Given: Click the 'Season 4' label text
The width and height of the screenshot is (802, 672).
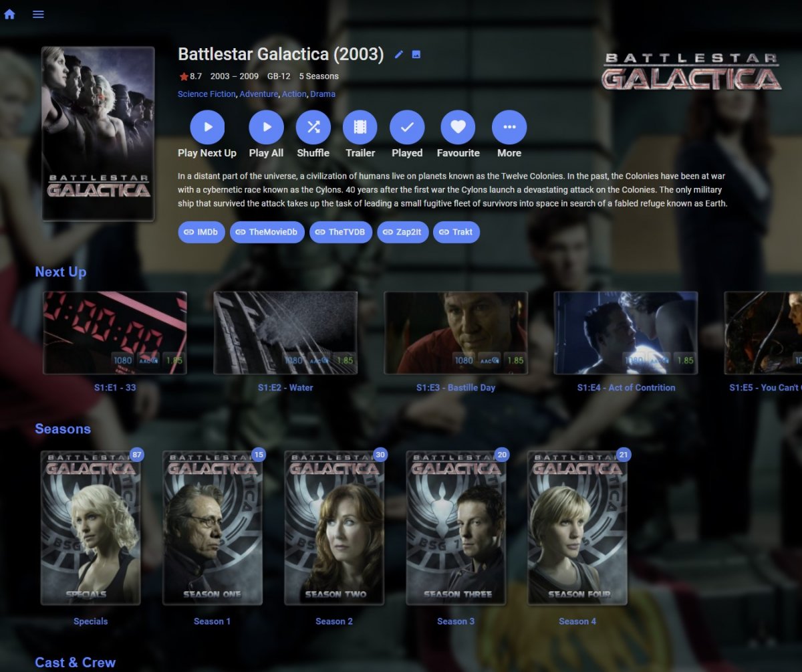Looking at the screenshot, I should (x=577, y=622).
